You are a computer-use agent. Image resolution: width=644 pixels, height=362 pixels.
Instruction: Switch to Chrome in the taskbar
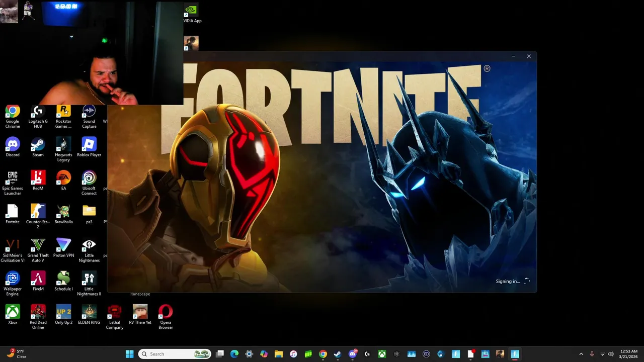tap(323, 354)
